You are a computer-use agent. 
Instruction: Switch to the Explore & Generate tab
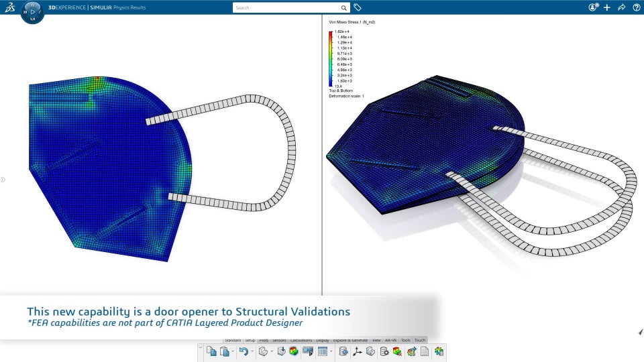tap(350, 341)
